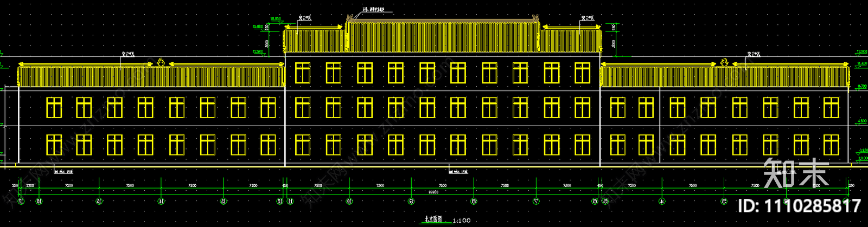The image size is (868, 227).
Task: Select the 1:100 scale label
Action: 461,220
